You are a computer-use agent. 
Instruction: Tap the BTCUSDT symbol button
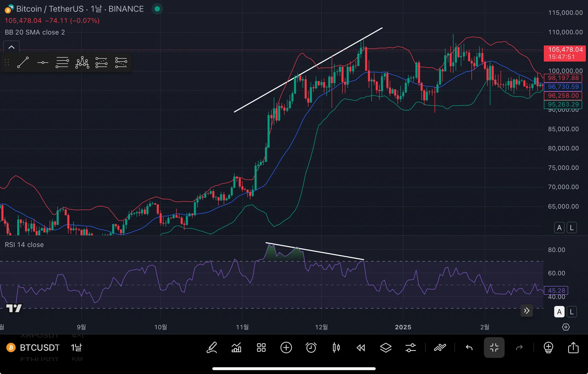click(x=39, y=347)
